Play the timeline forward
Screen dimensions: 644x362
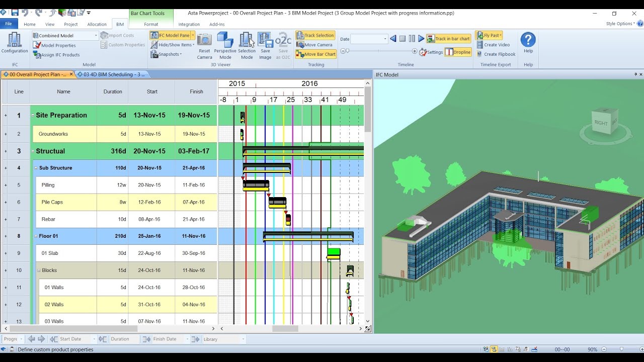click(421, 39)
